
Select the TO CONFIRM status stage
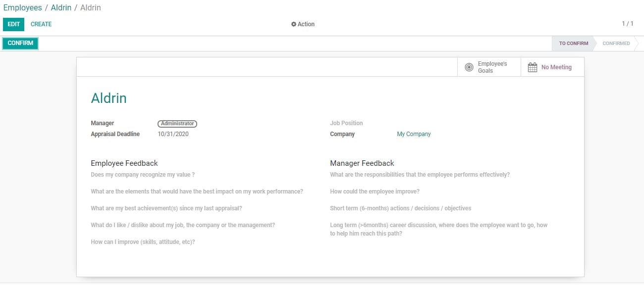point(573,44)
